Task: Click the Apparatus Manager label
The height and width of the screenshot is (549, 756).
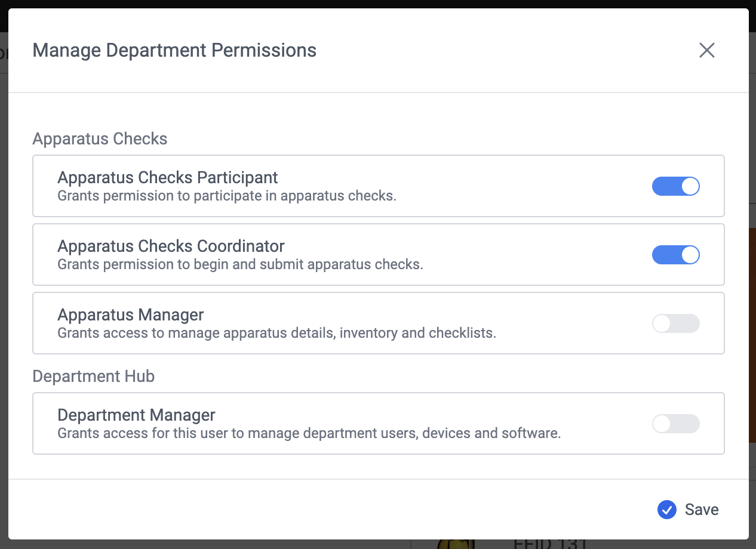Action: [131, 314]
